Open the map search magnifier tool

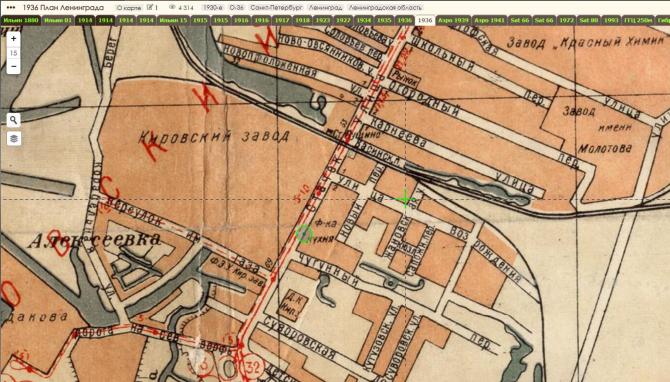click(x=14, y=120)
